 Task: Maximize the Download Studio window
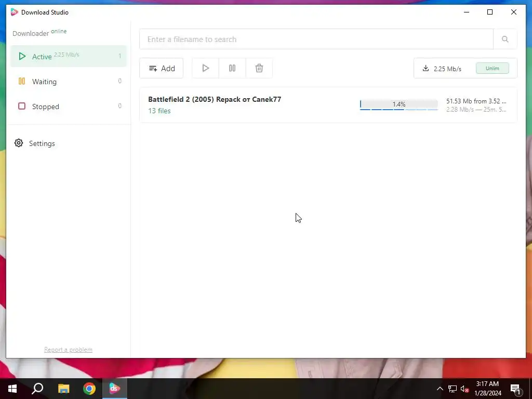pyautogui.click(x=490, y=12)
